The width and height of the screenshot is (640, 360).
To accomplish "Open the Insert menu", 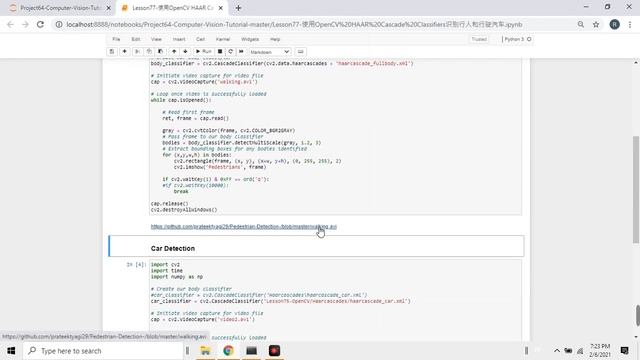I will 179,39.
